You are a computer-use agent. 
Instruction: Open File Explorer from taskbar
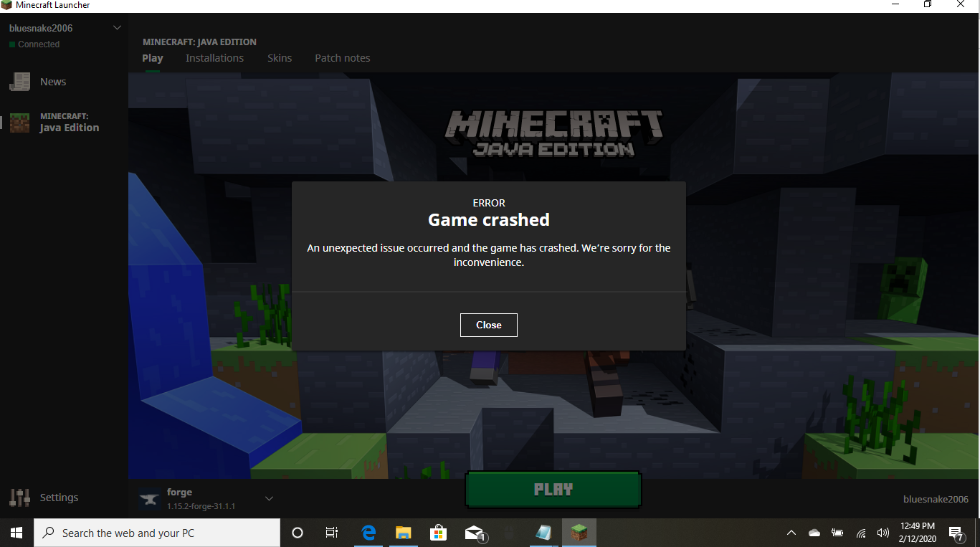(x=404, y=533)
